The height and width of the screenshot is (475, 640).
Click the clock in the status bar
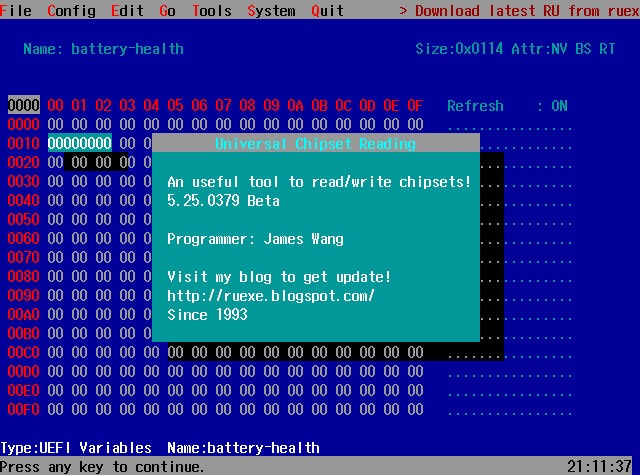click(x=599, y=466)
